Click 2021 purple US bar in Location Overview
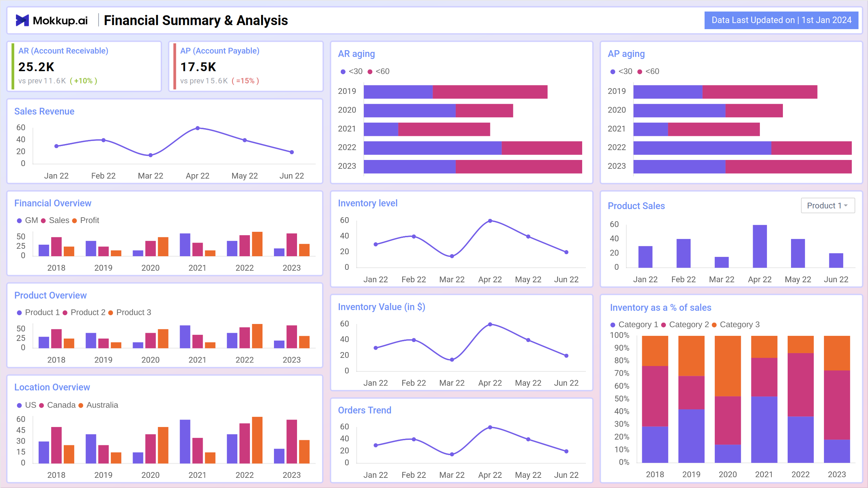Viewport: 868px width, 488px height. 185,442
